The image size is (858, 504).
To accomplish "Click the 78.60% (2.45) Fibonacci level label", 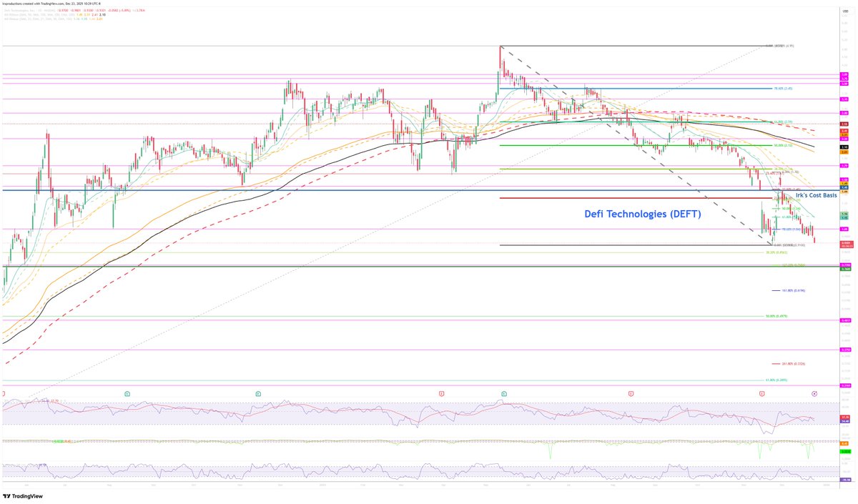I will pyautogui.click(x=783, y=89).
